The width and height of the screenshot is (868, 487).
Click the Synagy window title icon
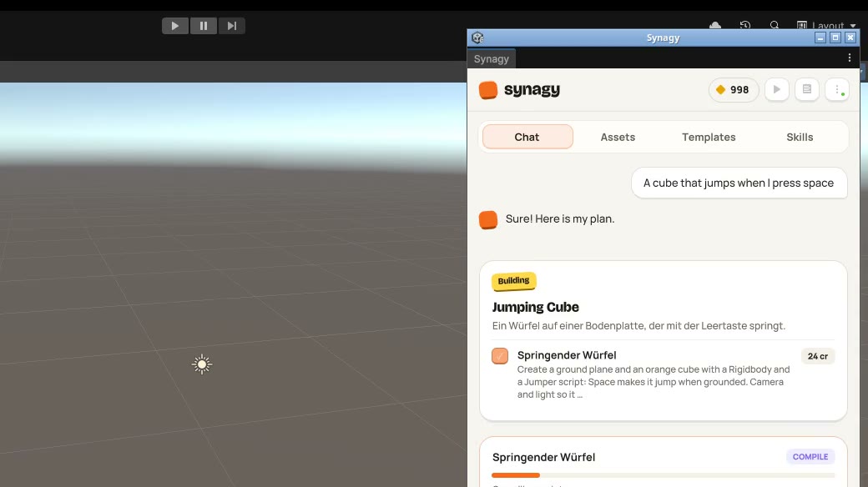click(x=477, y=38)
